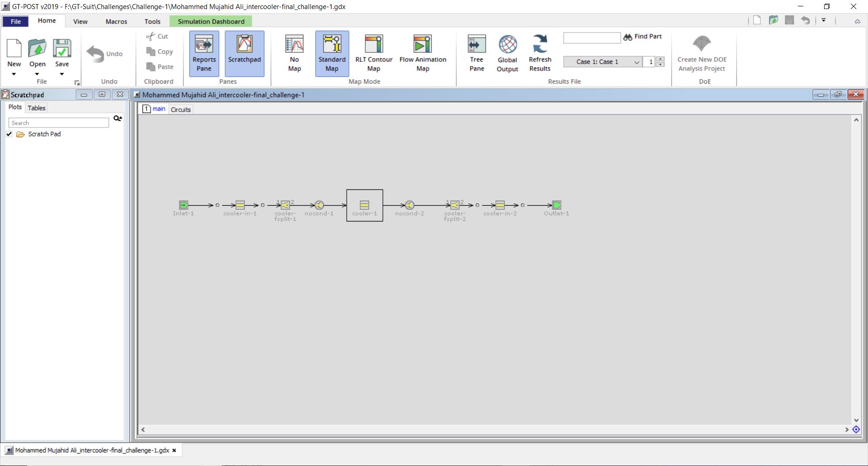Switch to the Simulation Dashboard tab

(210, 21)
